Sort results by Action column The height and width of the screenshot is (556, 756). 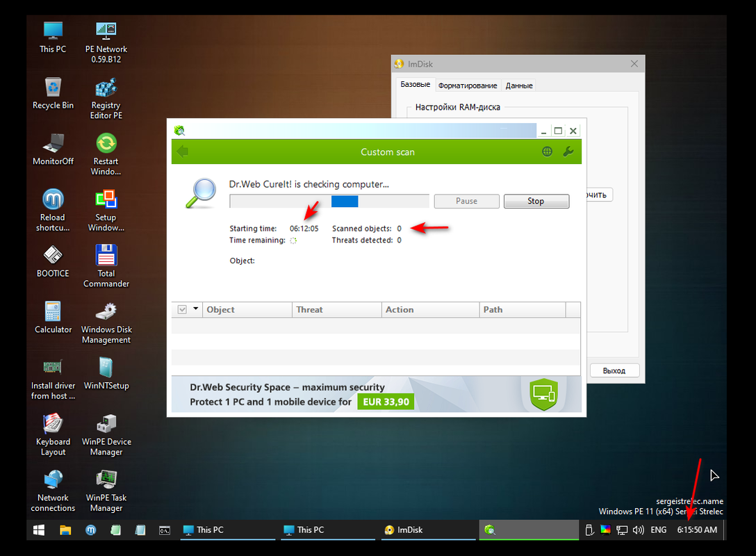coord(430,309)
